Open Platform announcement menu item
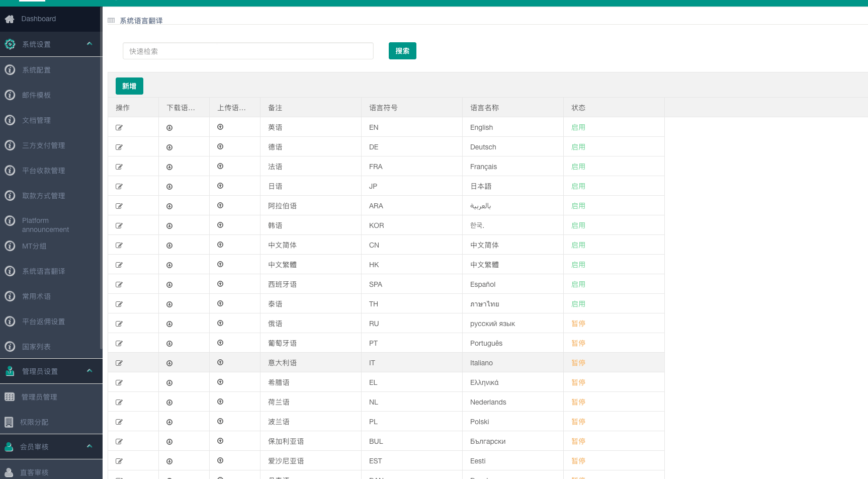The height and width of the screenshot is (479, 868). pos(45,225)
